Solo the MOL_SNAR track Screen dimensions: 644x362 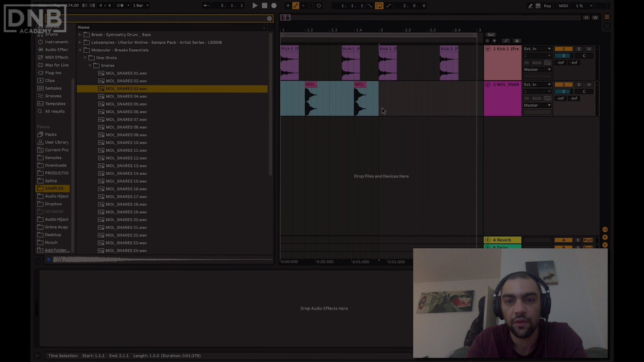click(579, 85)
